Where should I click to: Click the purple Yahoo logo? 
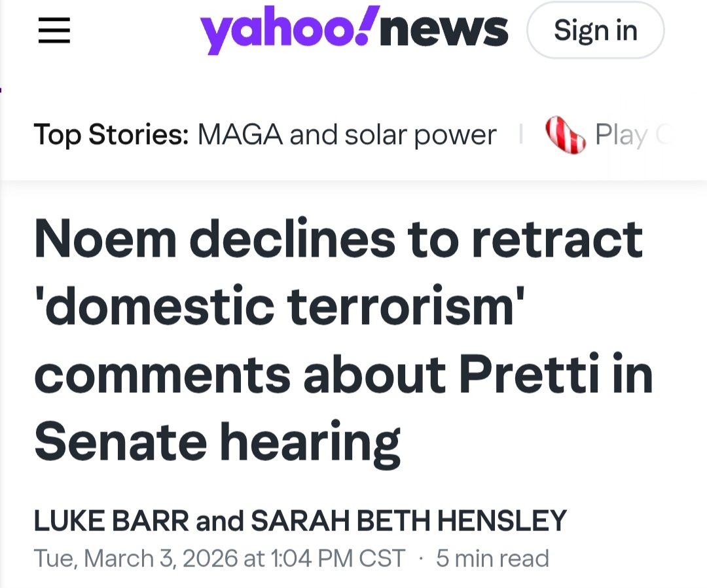(x=281, y=31)
